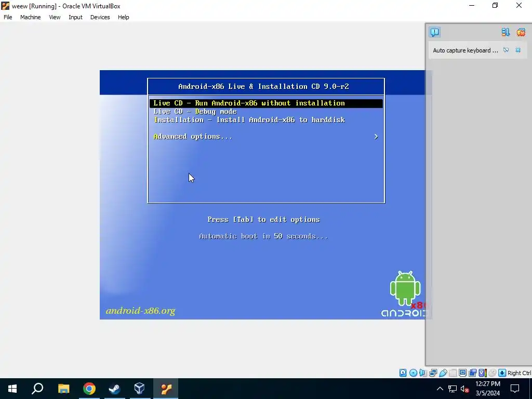
Task: Dismiss the Auto capture keyboard notification
Action: (518, 50)
